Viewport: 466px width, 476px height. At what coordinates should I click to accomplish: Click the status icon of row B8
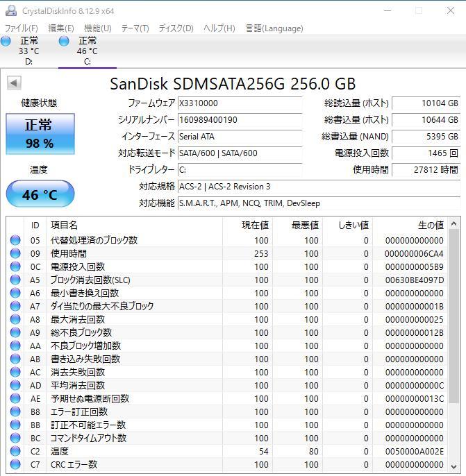(15, 412)
